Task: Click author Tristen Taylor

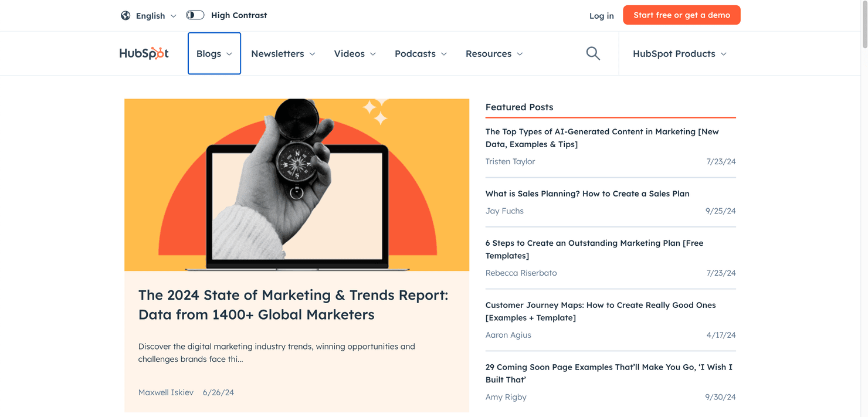Action: click(510, 161)
